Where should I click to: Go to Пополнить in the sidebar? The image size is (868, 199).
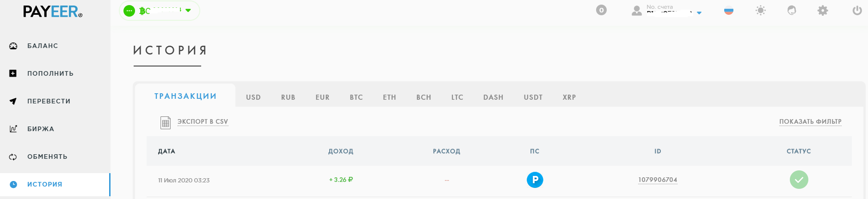click(50, 73)
